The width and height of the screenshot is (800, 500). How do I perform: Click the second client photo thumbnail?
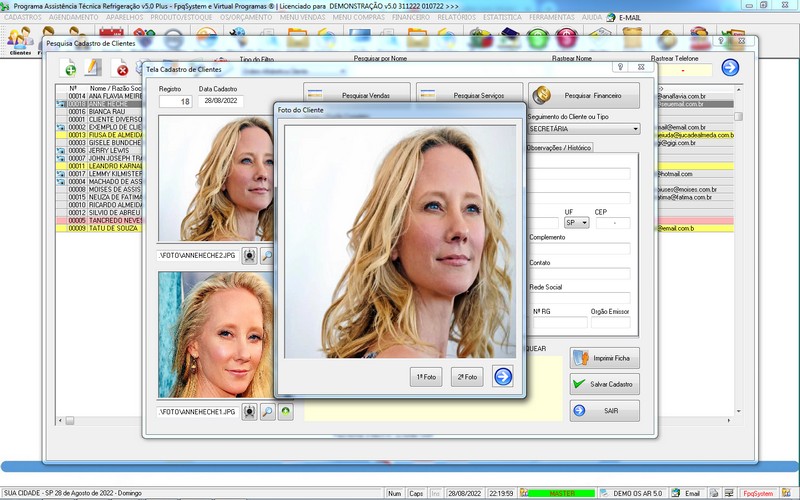click(216, 335)
